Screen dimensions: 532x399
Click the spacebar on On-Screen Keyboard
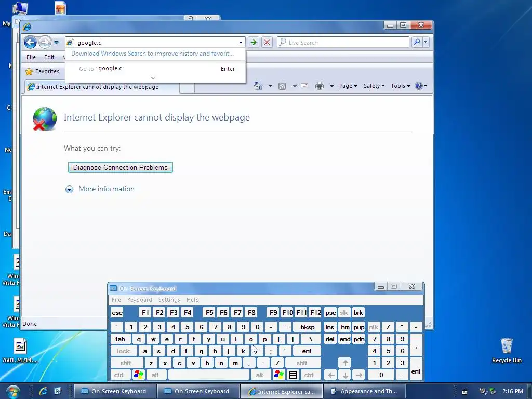point(209,375)
